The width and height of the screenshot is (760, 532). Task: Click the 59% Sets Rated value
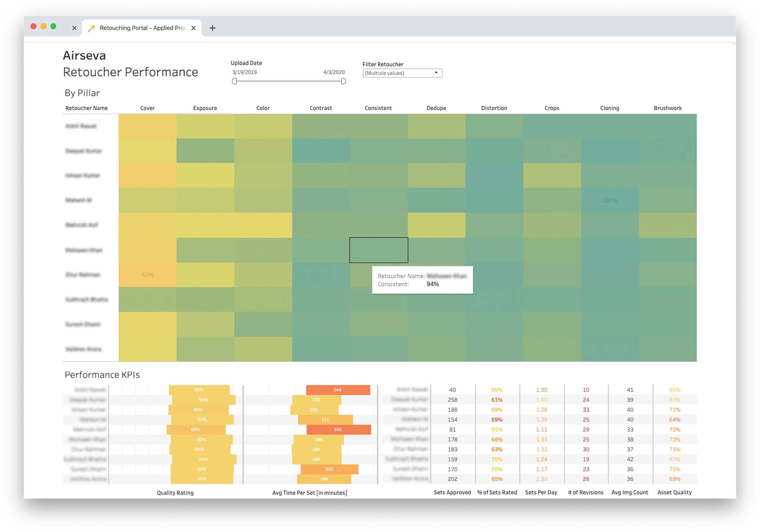497,420
